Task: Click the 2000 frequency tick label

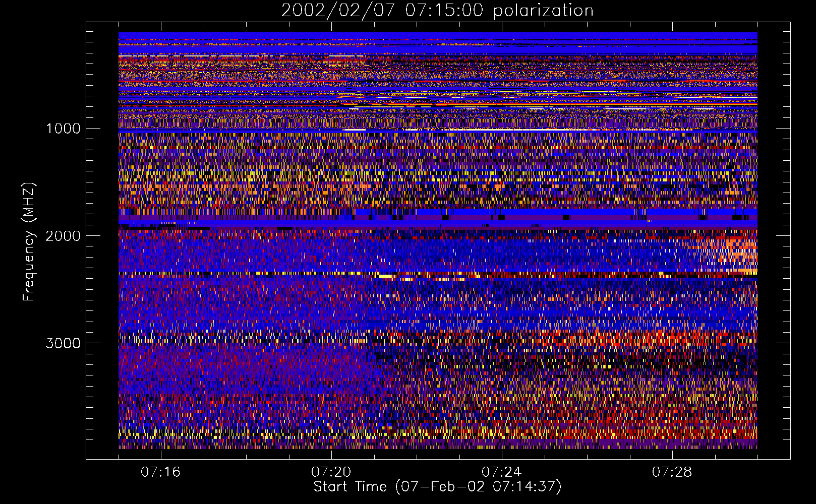Action: (x=63, y=236)
